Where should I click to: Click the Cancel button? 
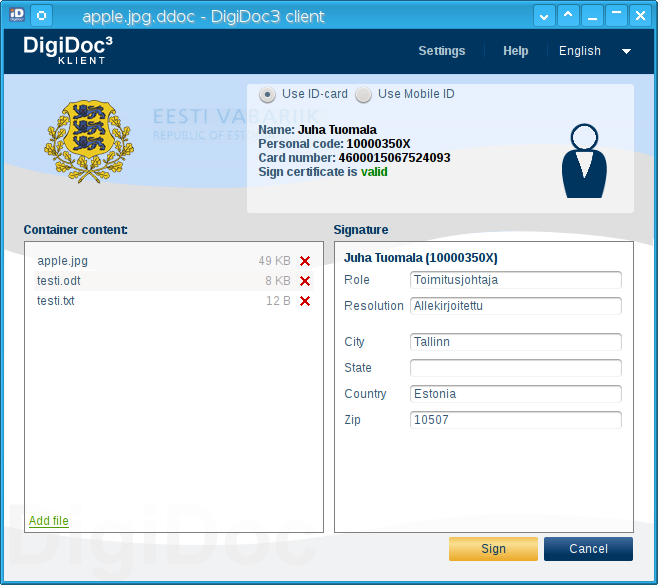(x=588, y=549)
